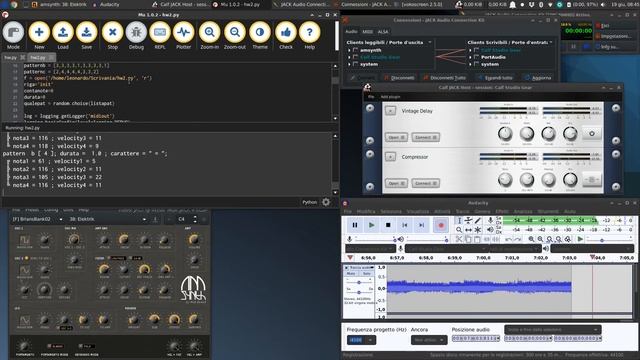Click Audacity's Stop button
Viewport: 640px width, 360px height.
(x=388, y=225)
